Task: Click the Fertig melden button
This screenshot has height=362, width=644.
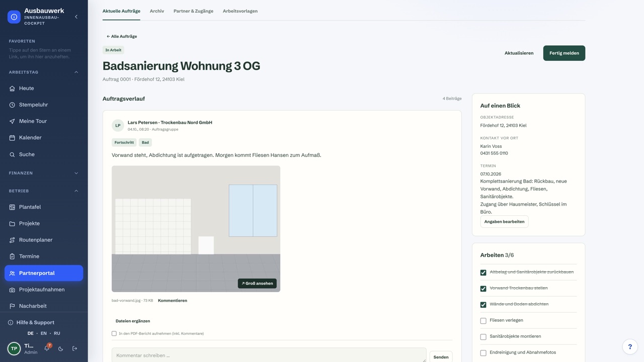Action: pos(564,53)
